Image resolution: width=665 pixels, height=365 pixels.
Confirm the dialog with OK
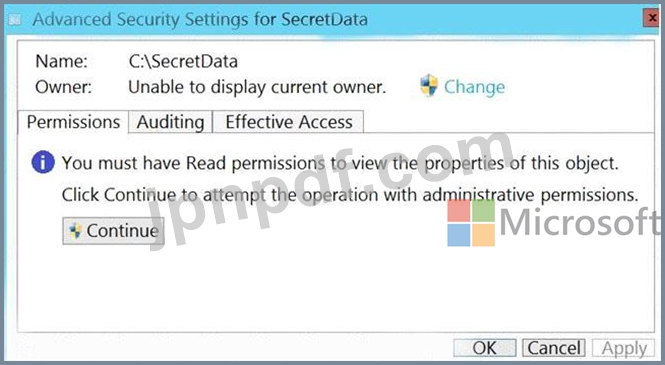[485, 348]
